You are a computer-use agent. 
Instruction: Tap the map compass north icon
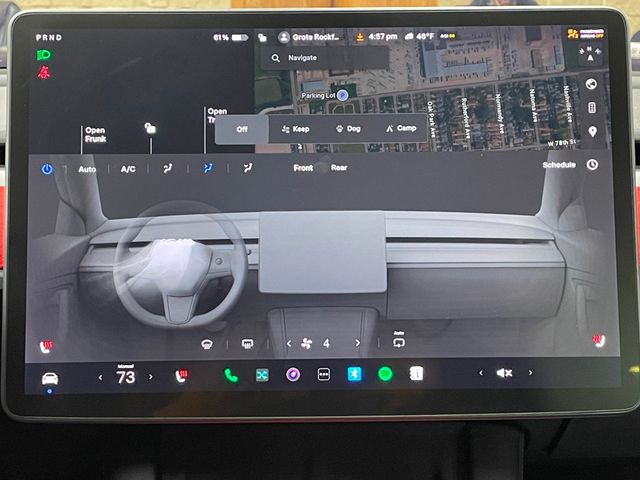coord(590,54)
